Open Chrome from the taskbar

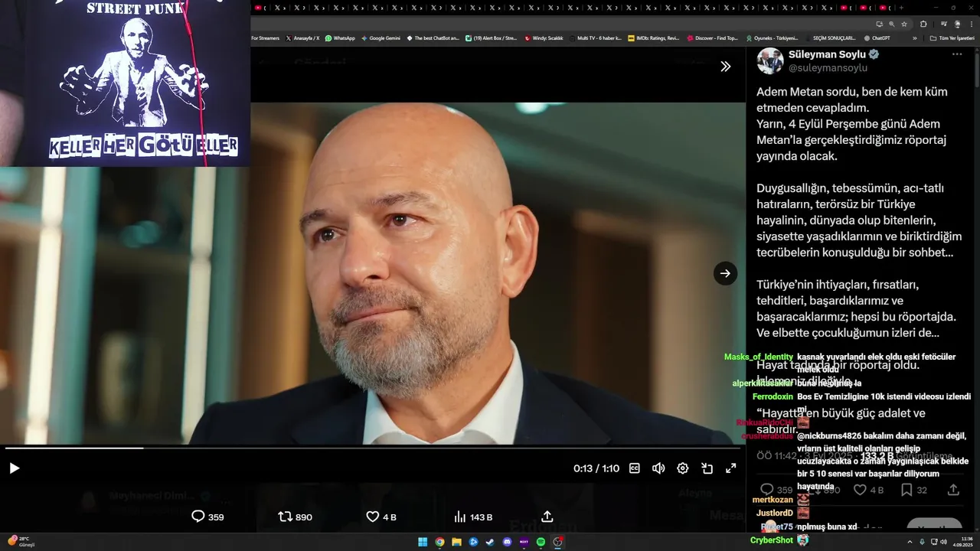click(x=439, y=542)
